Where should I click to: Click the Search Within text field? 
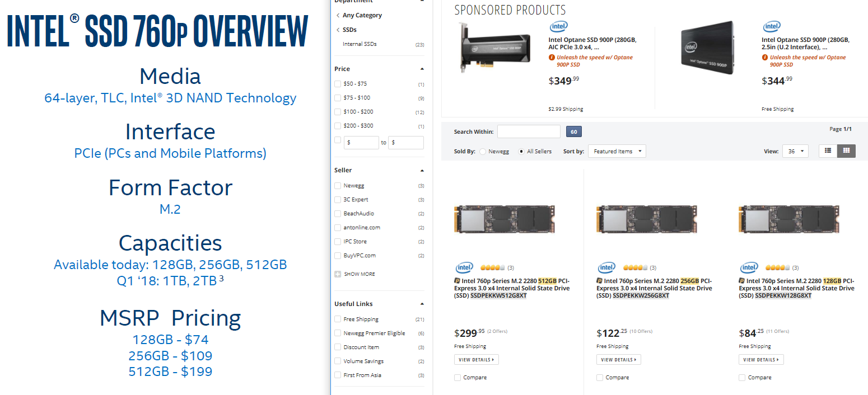coord(529,131)
